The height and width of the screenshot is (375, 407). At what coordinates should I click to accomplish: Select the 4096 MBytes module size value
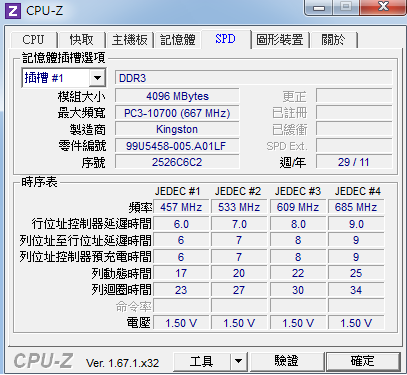coord(177,96)
